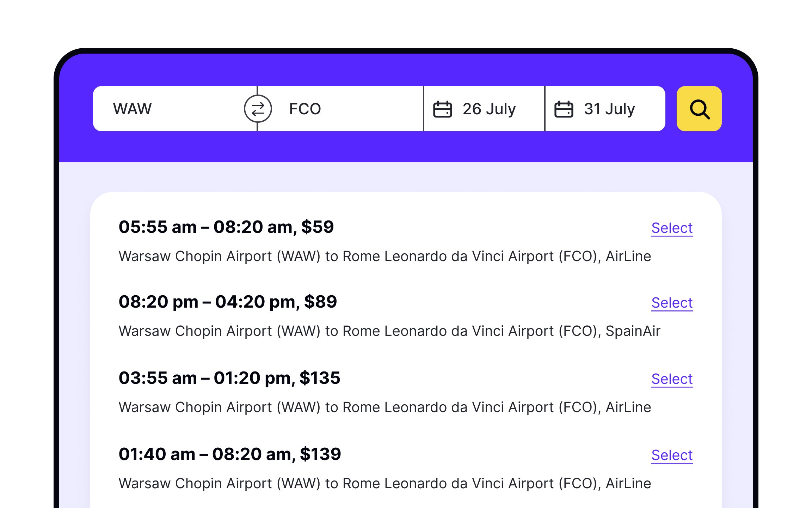
Task: Focus the WAW origin airport field
Action: (x=169, y=109)
